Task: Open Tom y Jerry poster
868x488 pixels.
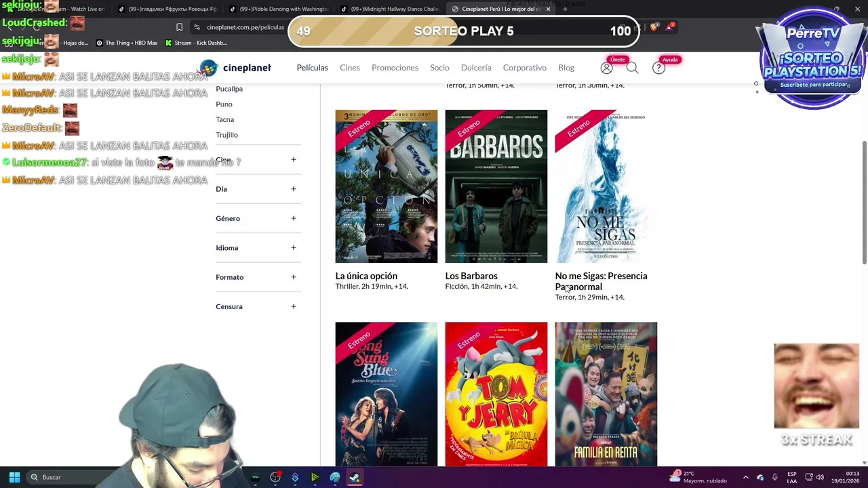Action: [x=496, y=394]
